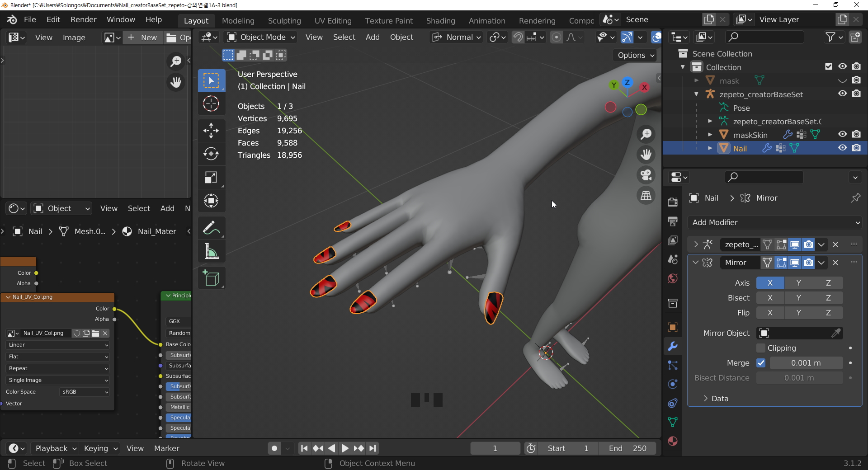
Task: Open the Object Data properties tab
Action: coord(673,422)
